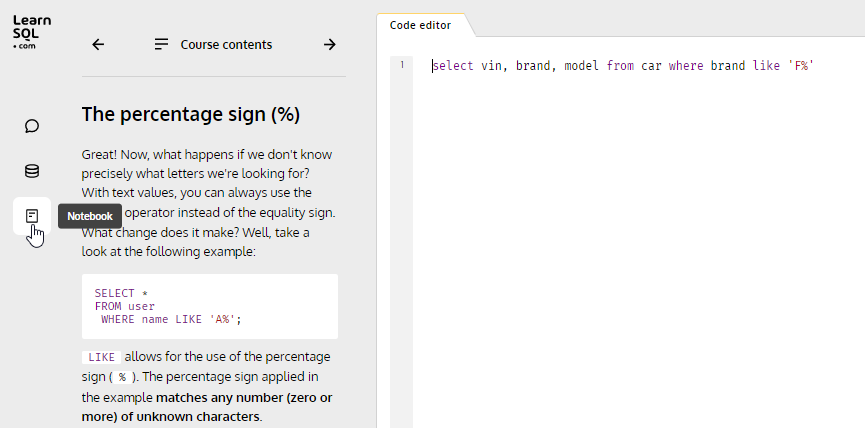Select the Code editor tab
Image resolution: width=865 pixels, height=428 pixels.
[420, 25]
